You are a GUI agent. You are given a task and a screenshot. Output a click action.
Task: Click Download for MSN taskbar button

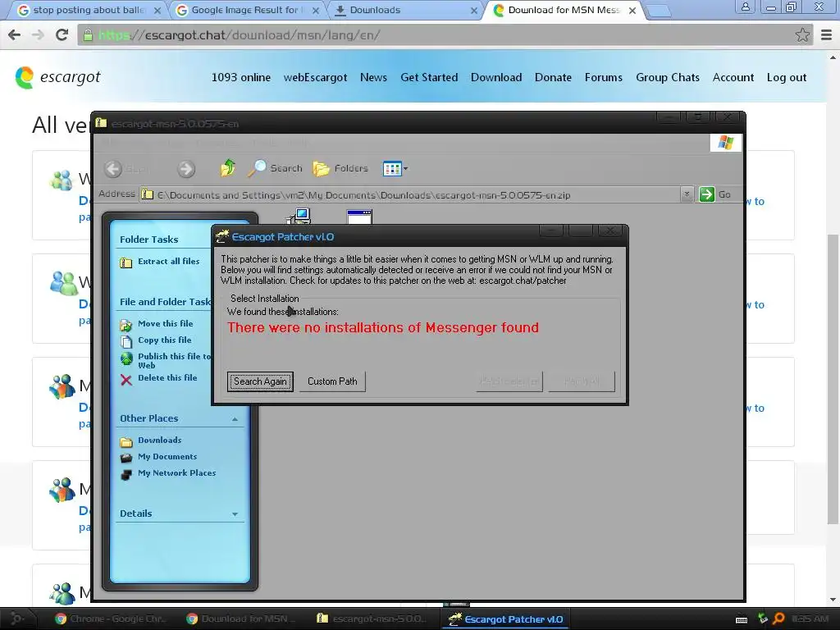point(242,619)
